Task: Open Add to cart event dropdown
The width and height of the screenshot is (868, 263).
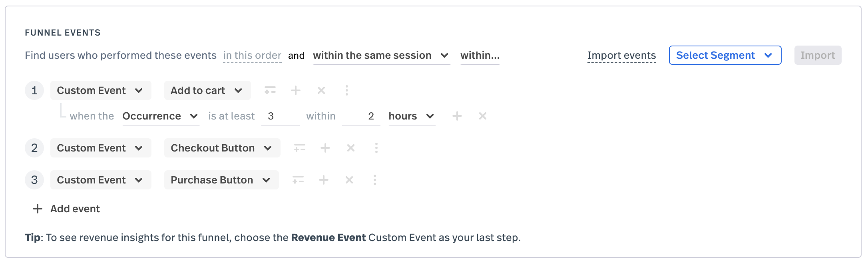Action: (207, 90)
